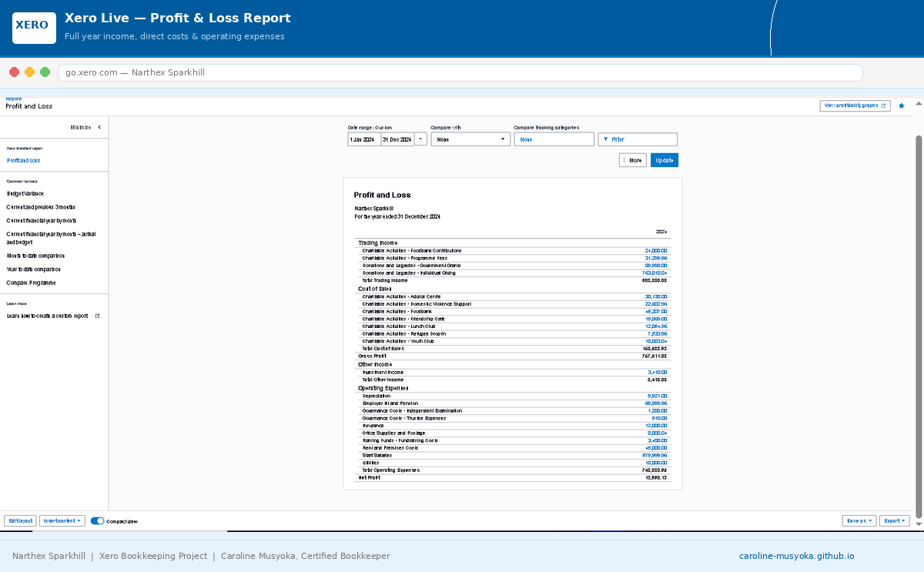Select Month to date comparison format

coord(35,256)
